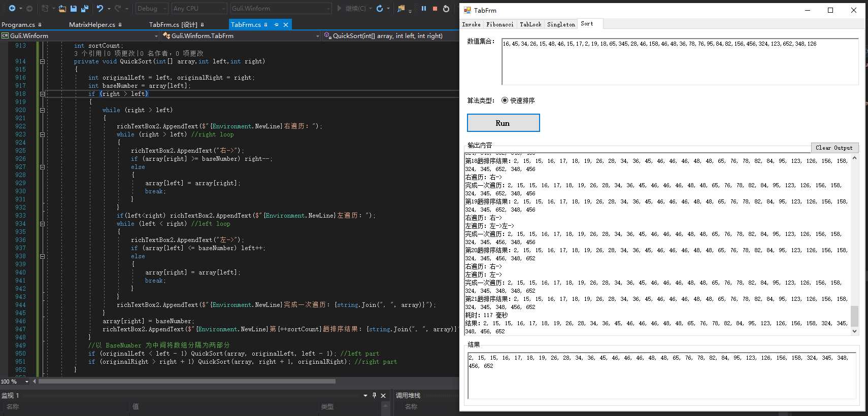Click the TabFrm window app icon
This screenshot has width=868, height=416.
pyautogui.click(x=468, y=10)
